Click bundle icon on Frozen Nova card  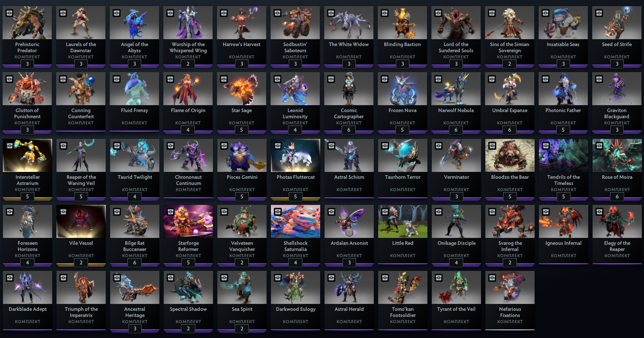click(x=385, y=79)
